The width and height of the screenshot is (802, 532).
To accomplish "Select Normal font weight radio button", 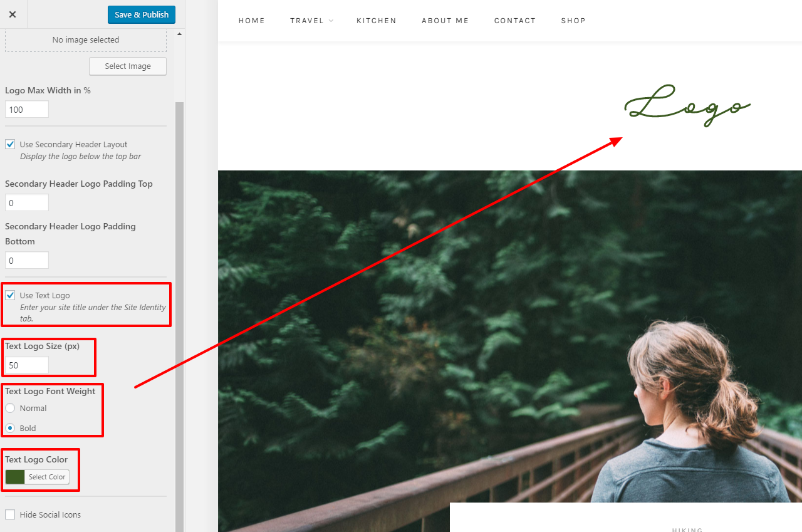I will click(x=10, y=408).
